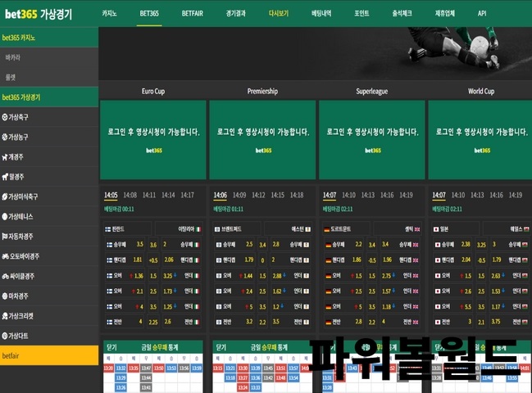Pick Premiership under odds 2.88
This screenshot has width=532, height=393.
(291, 275)
